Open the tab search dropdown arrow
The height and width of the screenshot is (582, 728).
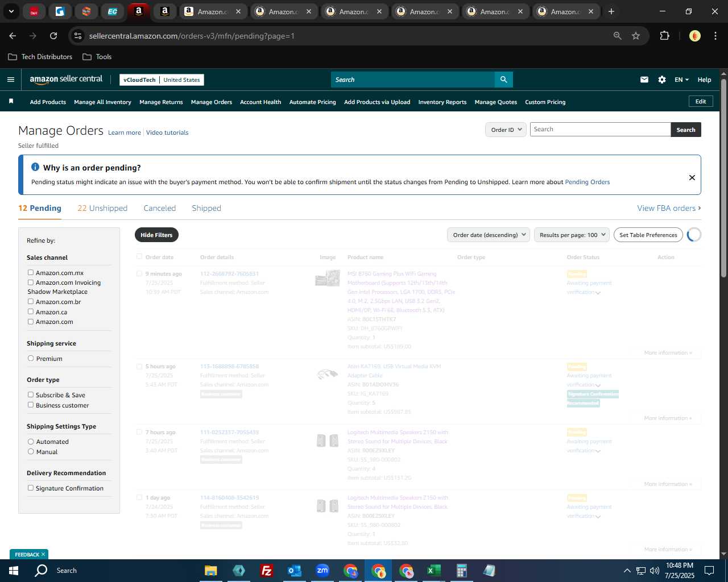coord(11,11)
